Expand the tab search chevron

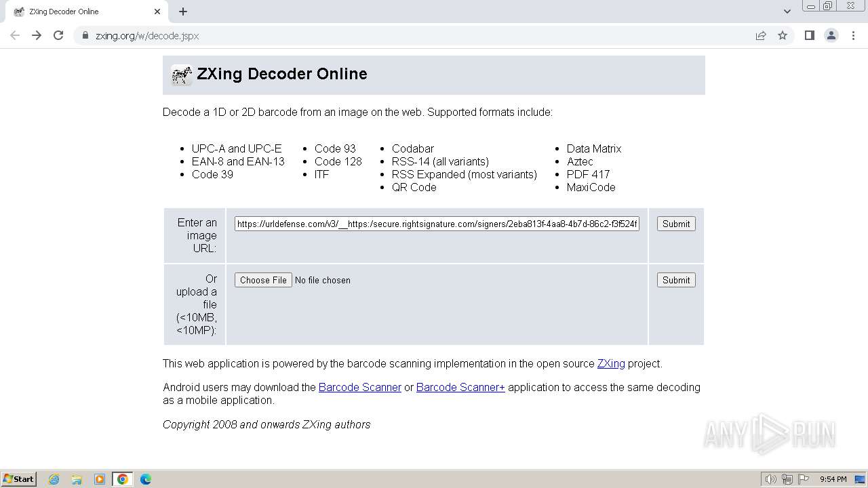[x=787, y=12]
